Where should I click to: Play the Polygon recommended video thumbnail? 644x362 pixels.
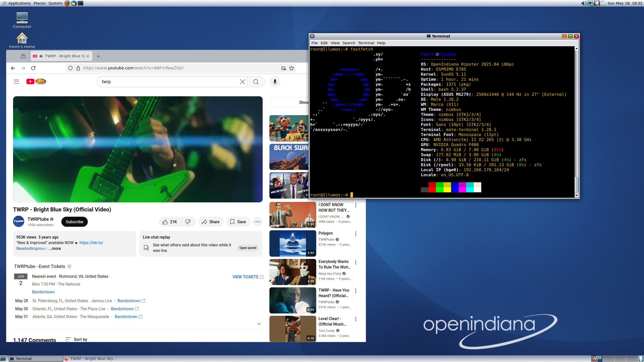(x=293, y=243)
